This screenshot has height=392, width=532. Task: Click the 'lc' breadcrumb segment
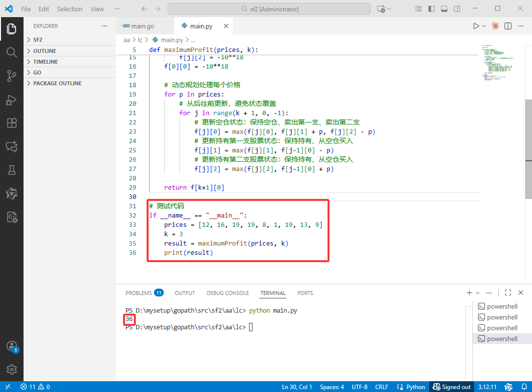[140, 40]
